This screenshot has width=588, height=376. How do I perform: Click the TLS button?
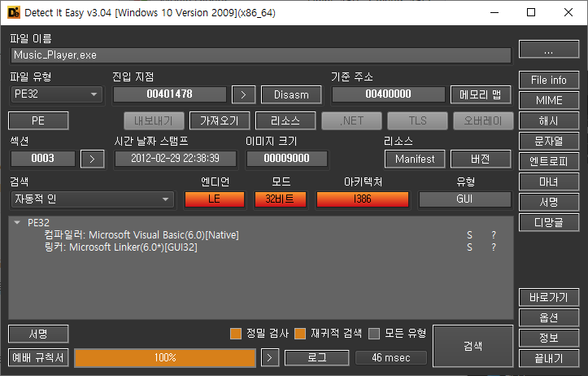pyautogui.click(x=418, y=120)
